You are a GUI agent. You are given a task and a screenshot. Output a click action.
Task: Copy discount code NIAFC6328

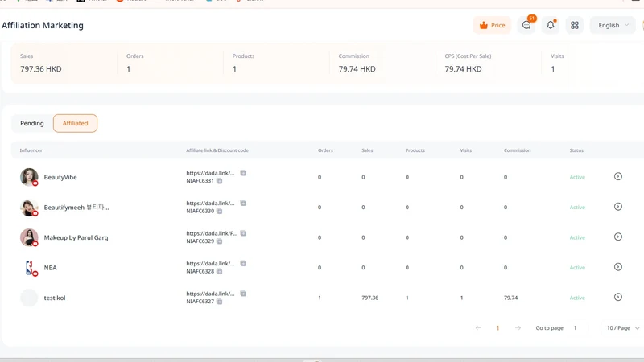coord(219,271)
